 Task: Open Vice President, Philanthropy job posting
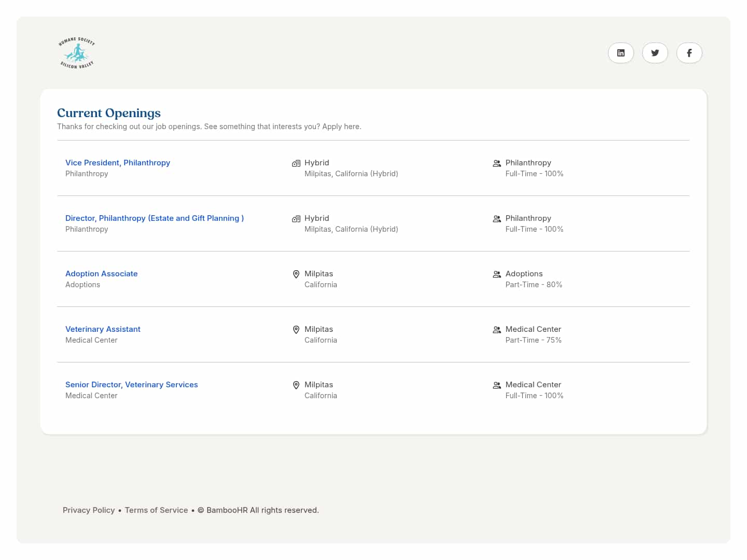click(118, 163)
